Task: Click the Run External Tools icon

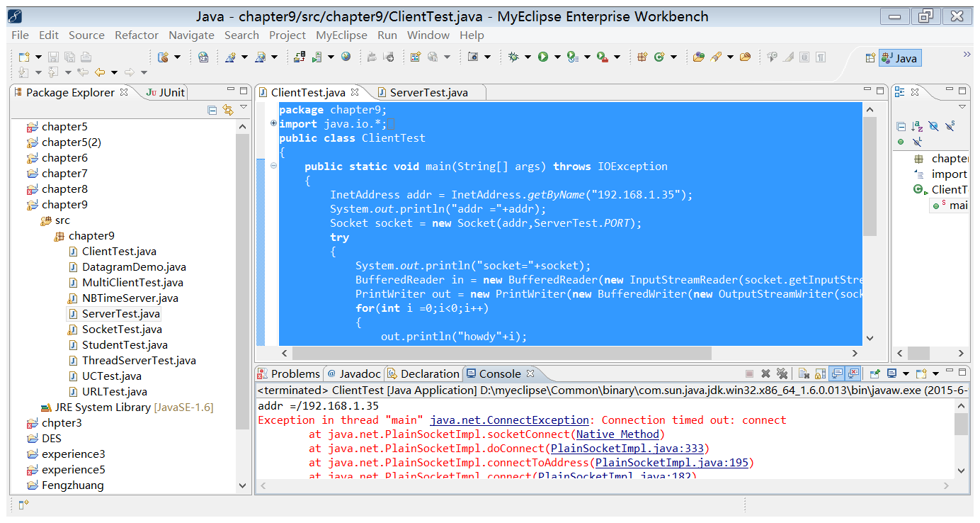Action: [x=603, y=57]
